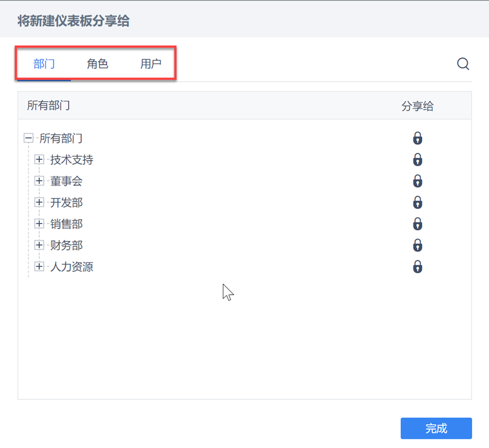Expand the 人力资源 department node
The width and height of the screenshot is (489, 448).
click(39, 267)
